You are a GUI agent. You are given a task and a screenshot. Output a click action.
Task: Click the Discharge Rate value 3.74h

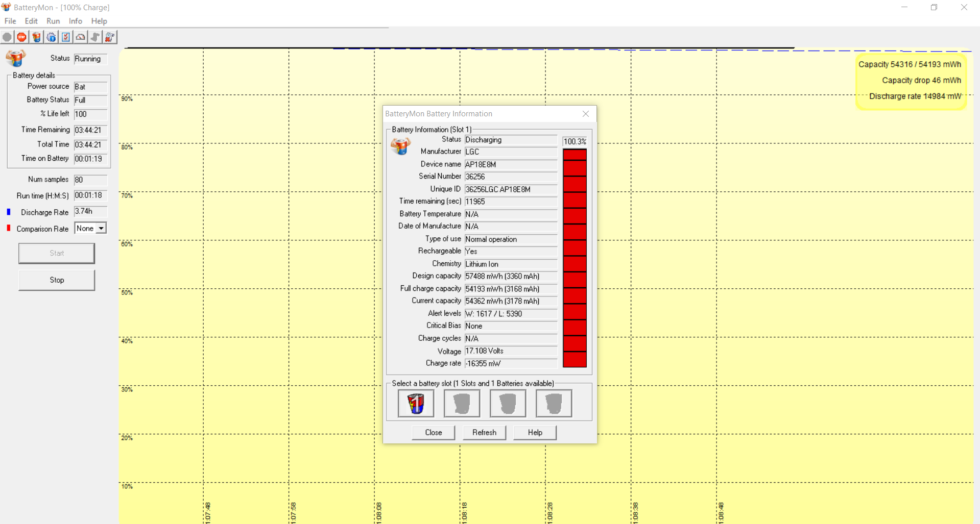click(x=90, y=211)
